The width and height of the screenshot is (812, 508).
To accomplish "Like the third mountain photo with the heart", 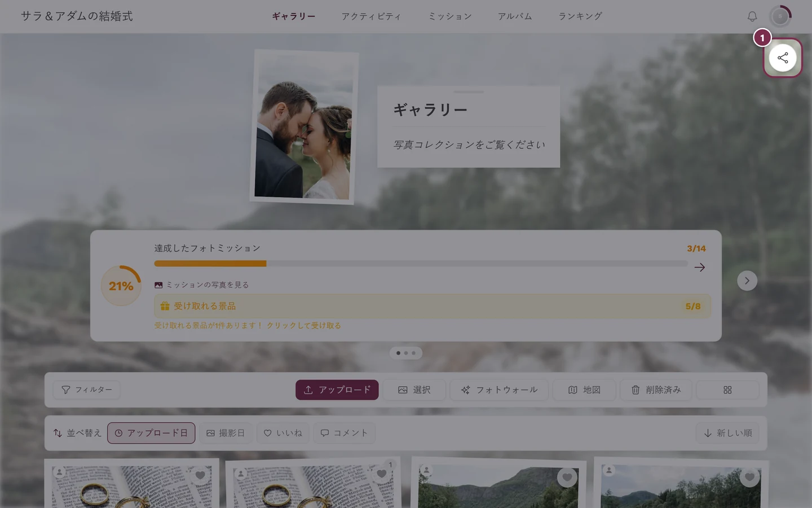I will pos(567,478).
